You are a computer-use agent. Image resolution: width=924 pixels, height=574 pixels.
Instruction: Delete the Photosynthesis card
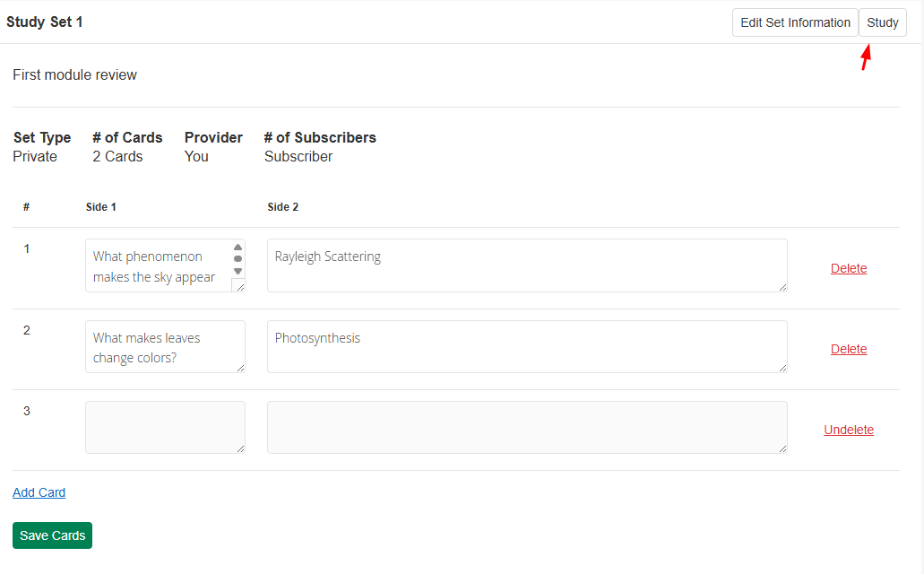(x=849, y=349)
